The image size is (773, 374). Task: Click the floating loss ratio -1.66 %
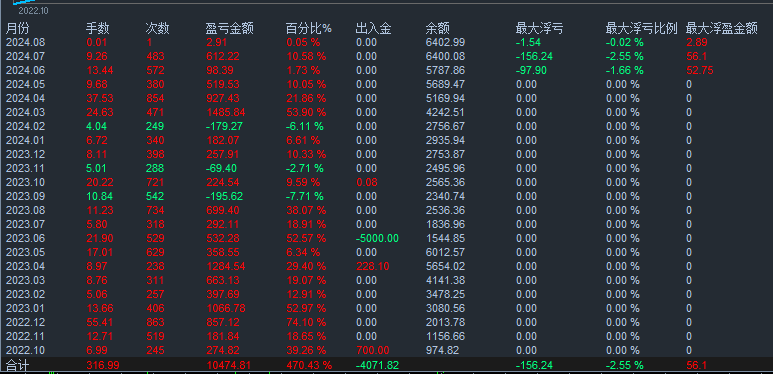[625, 70]
